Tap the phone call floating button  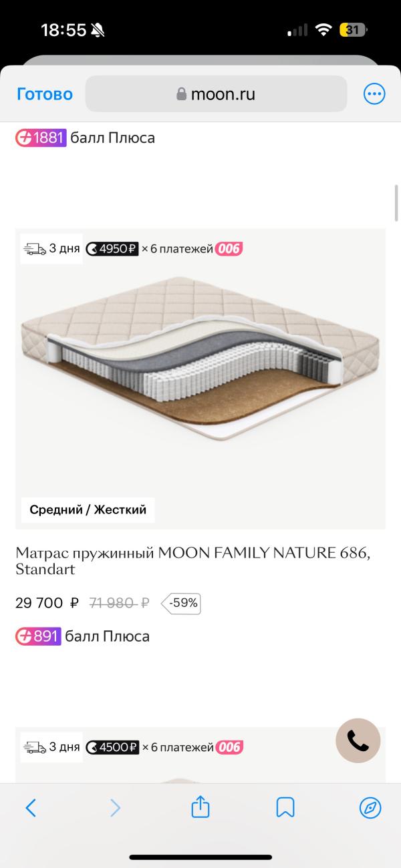(x=358, y=740)
